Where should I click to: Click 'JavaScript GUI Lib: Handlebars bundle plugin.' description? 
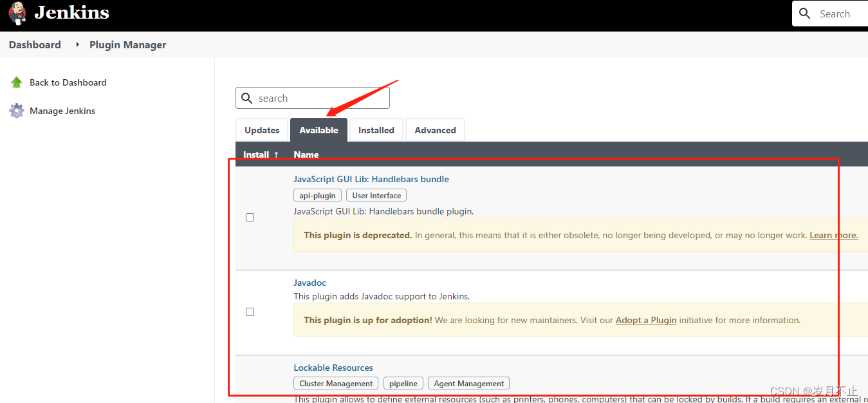point(383,211)
